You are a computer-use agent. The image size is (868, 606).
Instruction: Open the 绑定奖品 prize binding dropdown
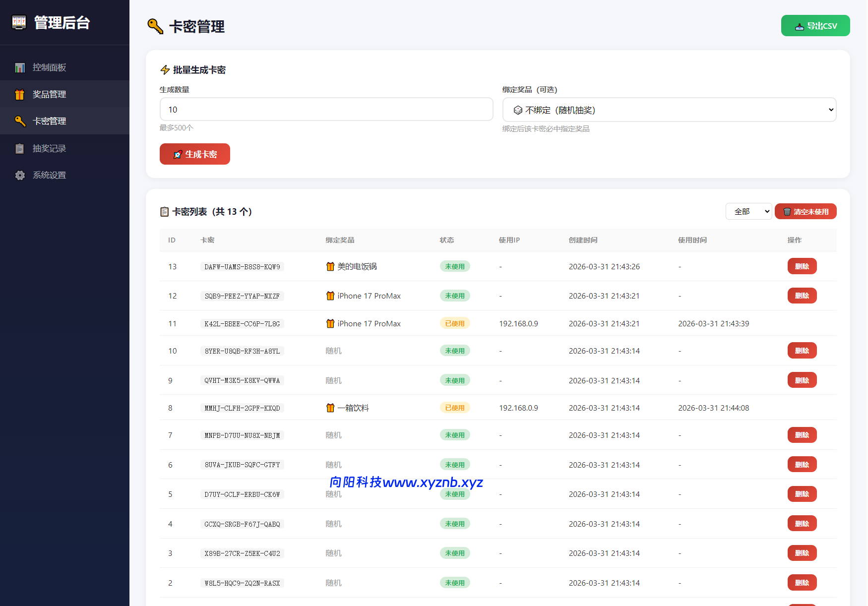click(669, 110)
